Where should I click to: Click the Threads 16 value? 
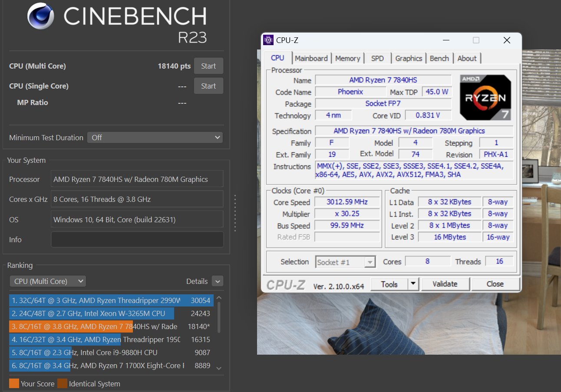coord(499,261)
